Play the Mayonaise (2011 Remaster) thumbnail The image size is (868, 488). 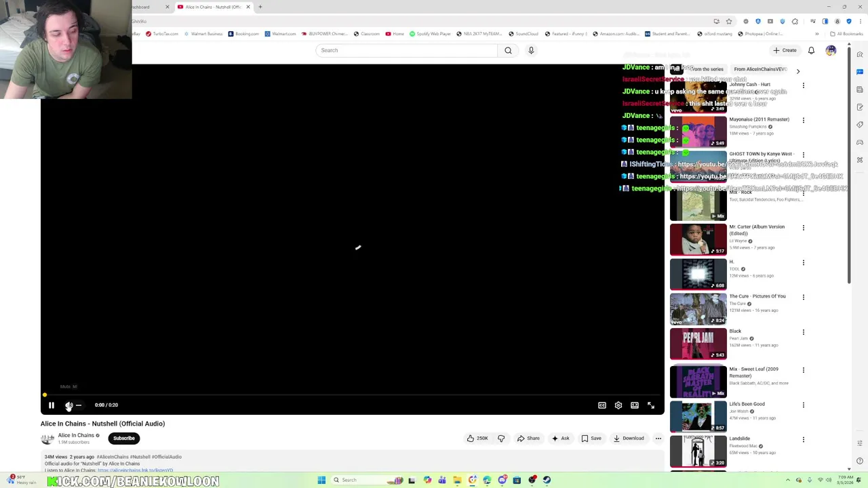pos(698,131)
